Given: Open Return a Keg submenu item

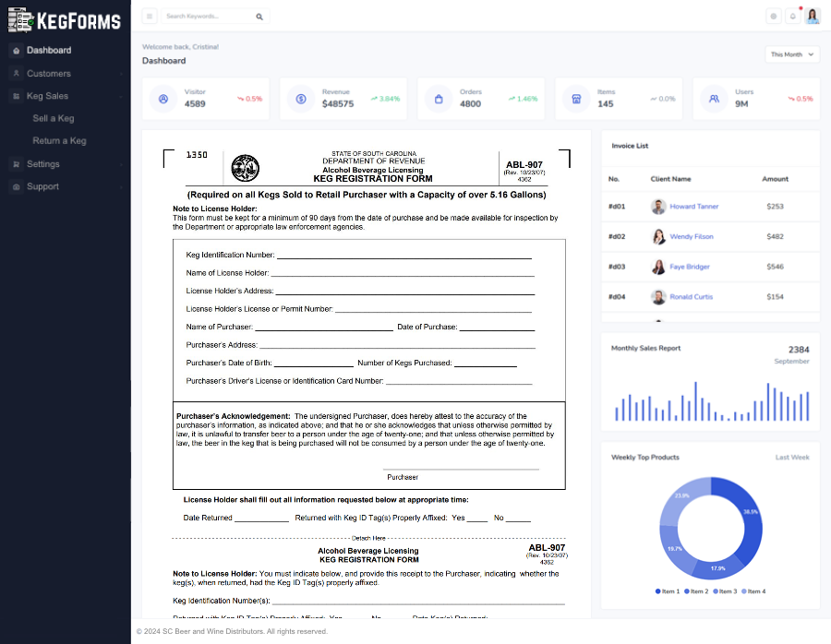Looking at the screenshot, I should point(59,141).
